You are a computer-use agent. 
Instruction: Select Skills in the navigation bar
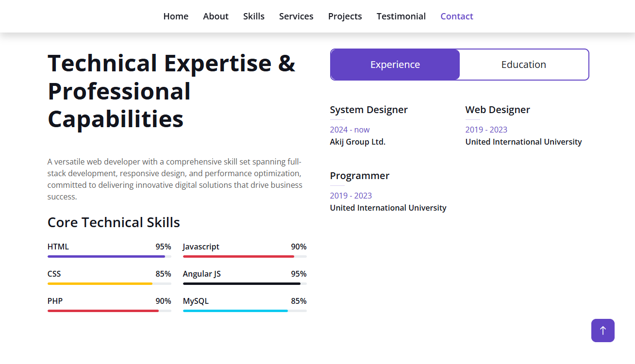254,17
